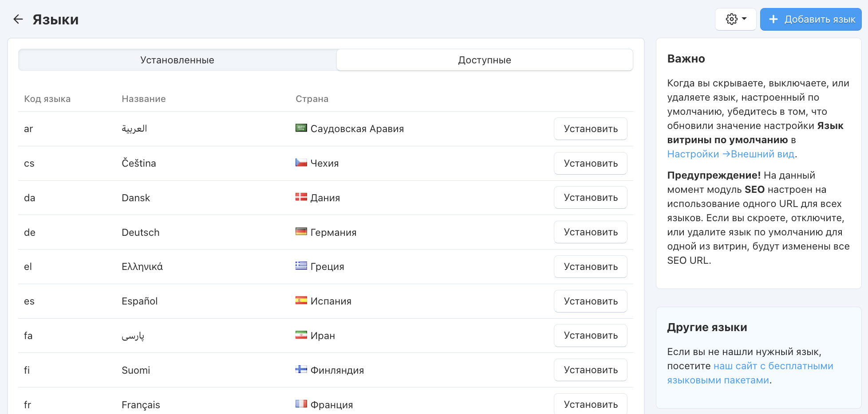Click the Greece flag icon
Screen dimensions: 868x414
[301, 266]
